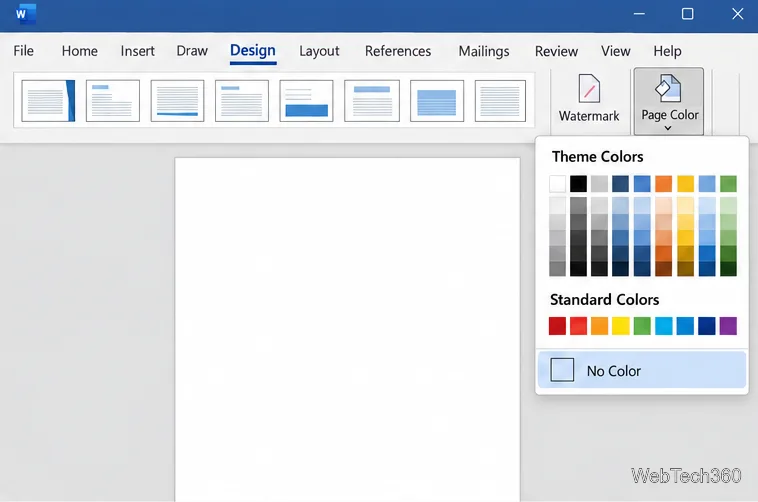Pick blue theme color in top row
This screenshot has width=758, height=502.
point(642,184)
